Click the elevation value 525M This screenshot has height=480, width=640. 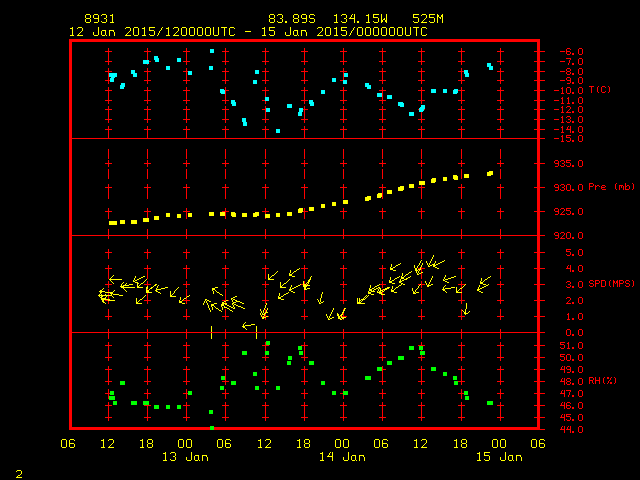click(428, 19)
